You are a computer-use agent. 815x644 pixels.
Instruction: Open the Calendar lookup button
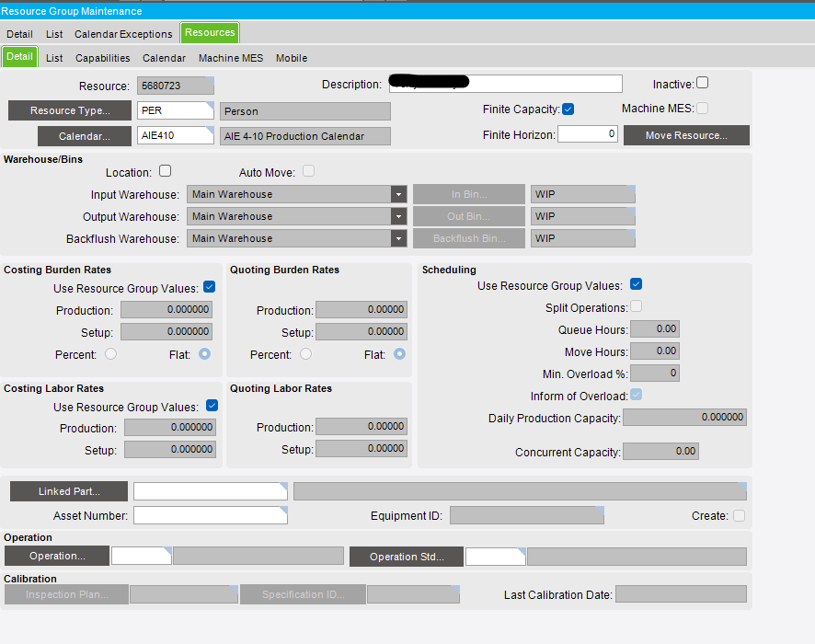tap(69, 136)
